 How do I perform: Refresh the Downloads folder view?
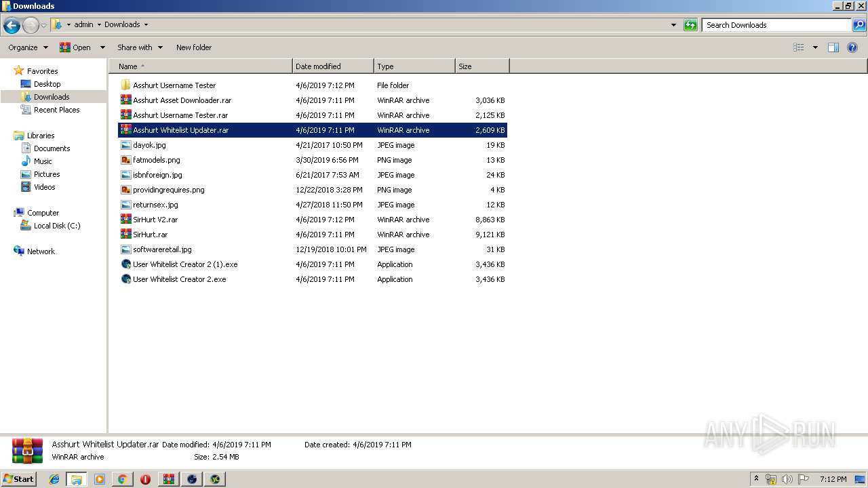690,25
